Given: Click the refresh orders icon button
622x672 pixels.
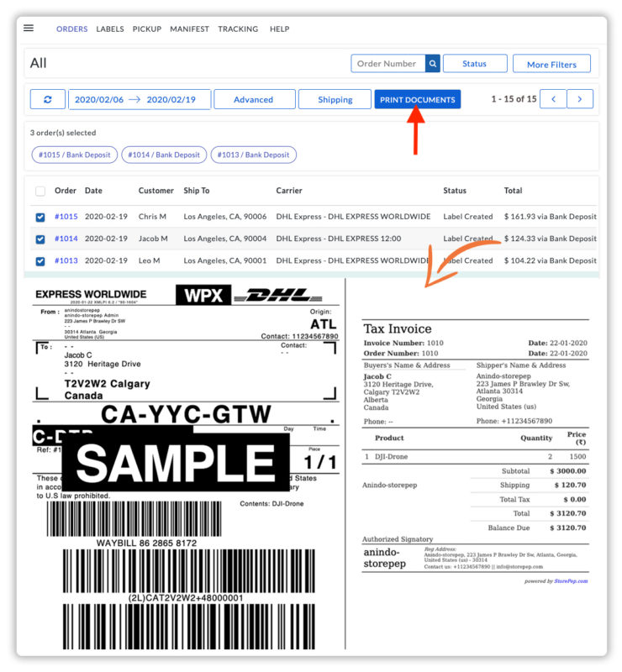Looking at the screenshot, I should point(48,99).
